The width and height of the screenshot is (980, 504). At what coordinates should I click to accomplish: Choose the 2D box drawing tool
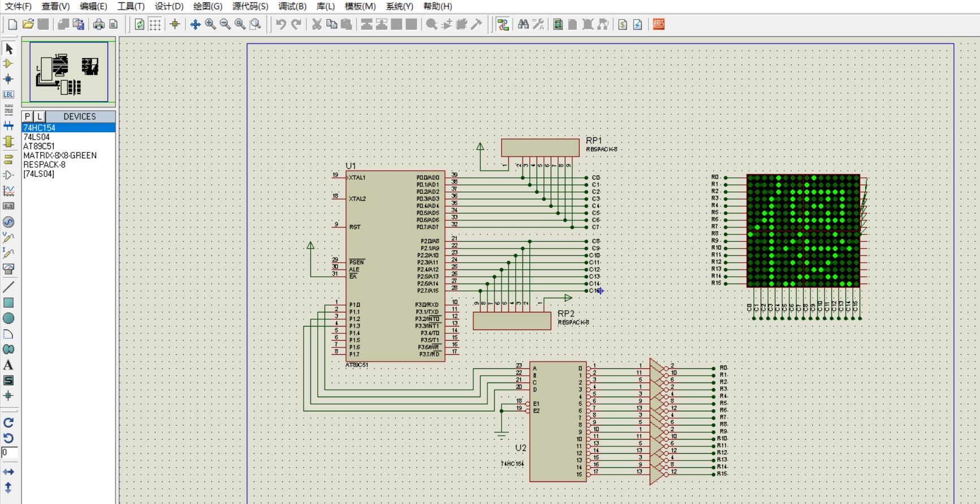click(x=8, y=303)
